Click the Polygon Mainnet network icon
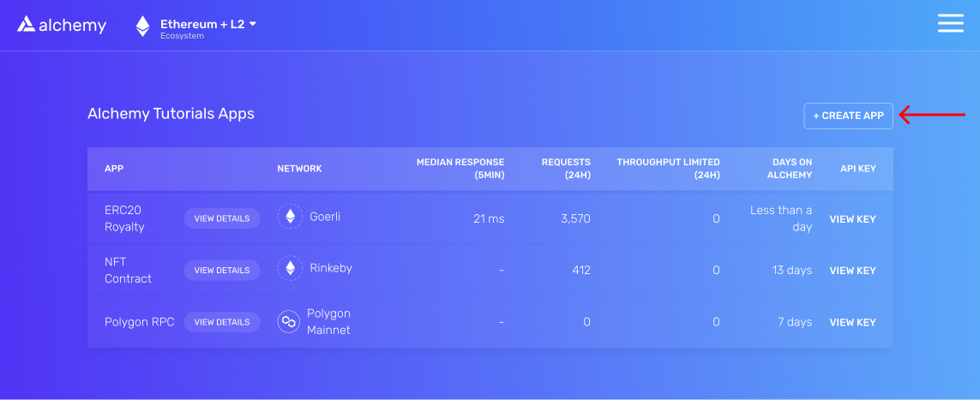Screen dimensions: 980x400 [x=289, y=322]
